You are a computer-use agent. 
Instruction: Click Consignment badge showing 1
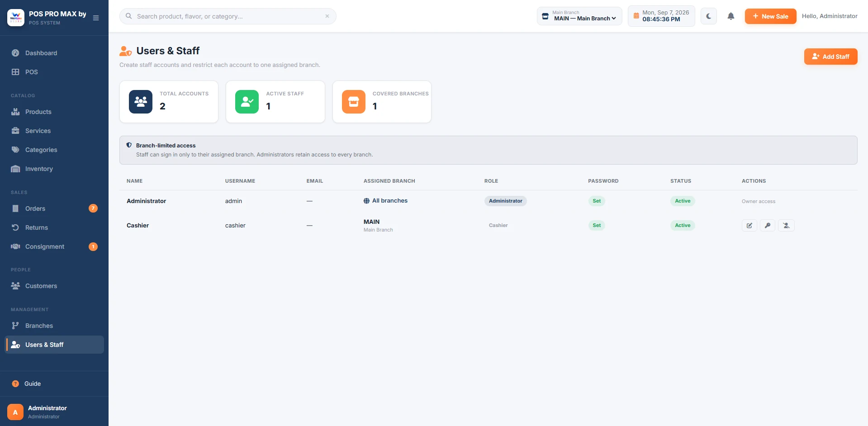click(93, 246)
